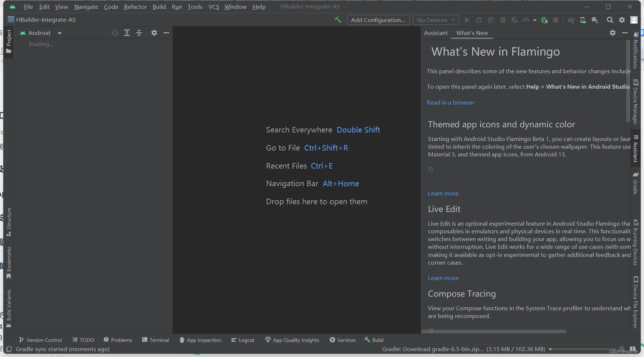Open the SDK Manager toolbar icon
The width and height of the screenshot is (644, 357).
pyautogui.click(x=595, y=20)
